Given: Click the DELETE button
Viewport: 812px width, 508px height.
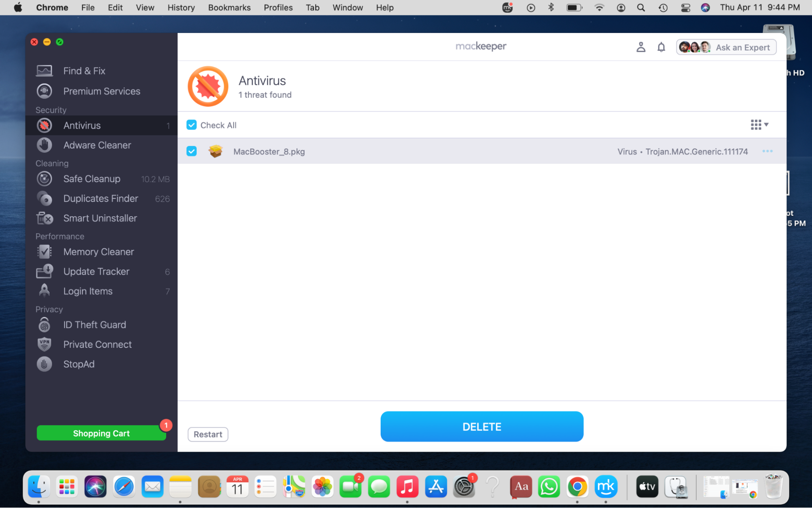Looking at the screenshot, I should [482, 426].
